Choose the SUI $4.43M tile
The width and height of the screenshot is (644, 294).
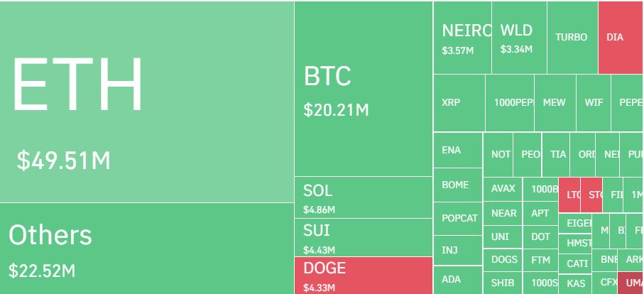(364, 238)
